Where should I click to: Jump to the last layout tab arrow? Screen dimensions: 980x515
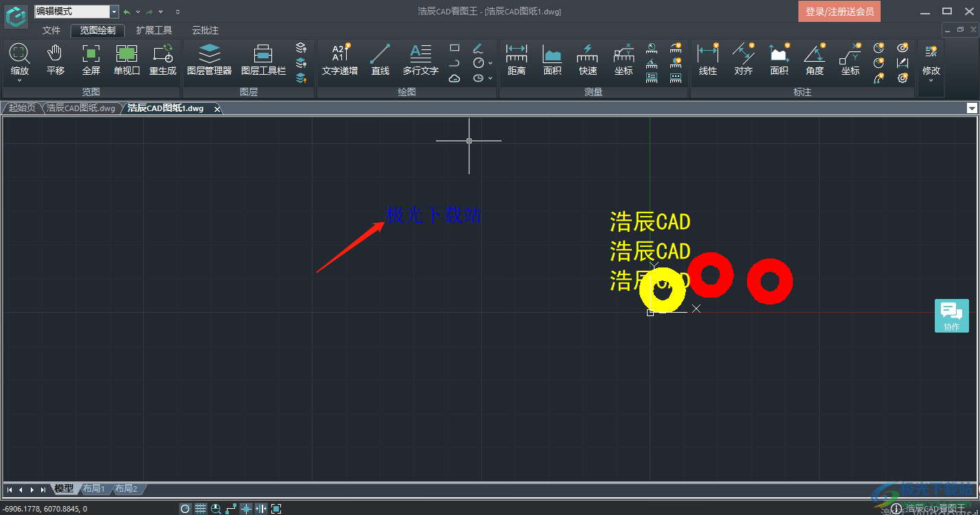(43, 490)
